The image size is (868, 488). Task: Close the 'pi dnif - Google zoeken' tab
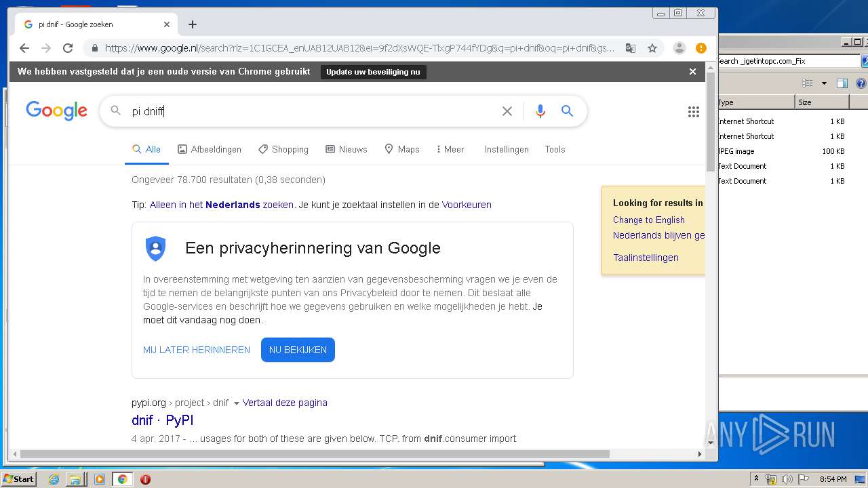click(x=167, y=24)
